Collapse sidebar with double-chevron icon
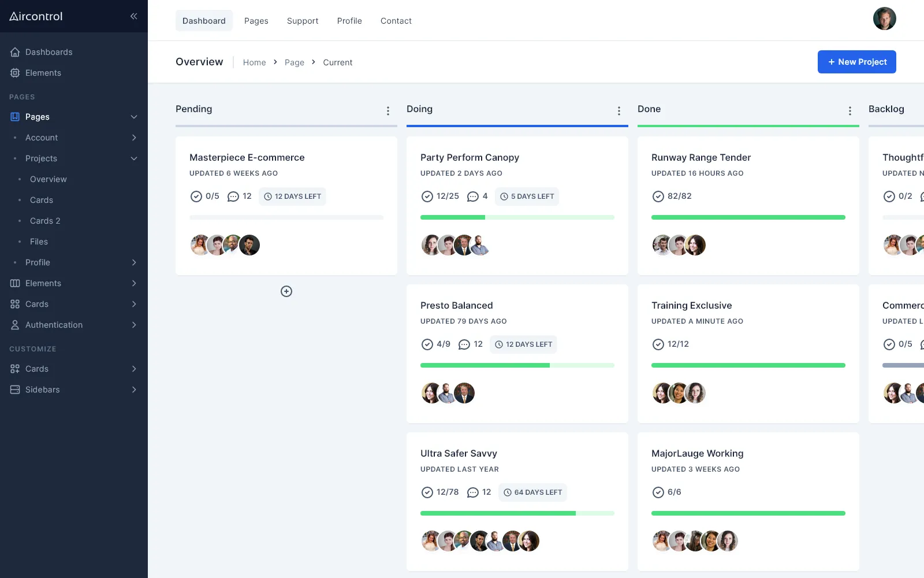This screenshot has height=578, width=924. tap(134, 16)
